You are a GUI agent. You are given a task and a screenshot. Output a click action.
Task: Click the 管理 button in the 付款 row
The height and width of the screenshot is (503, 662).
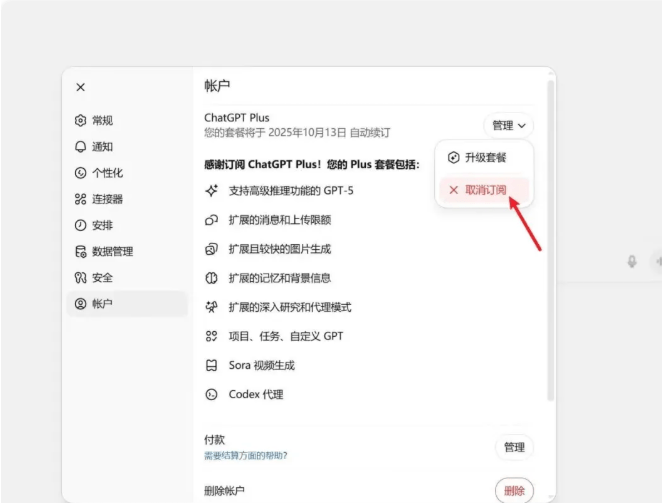click(x=514, y=447)
